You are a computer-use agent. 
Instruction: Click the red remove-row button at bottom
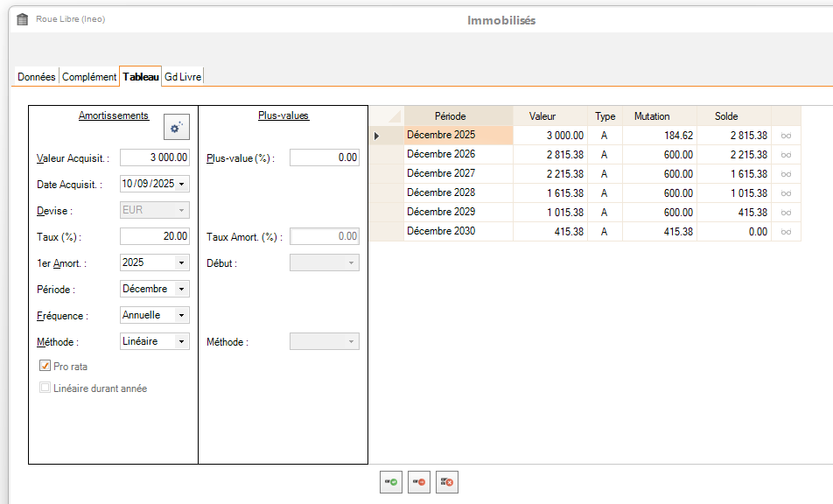(x=419, y=482)
